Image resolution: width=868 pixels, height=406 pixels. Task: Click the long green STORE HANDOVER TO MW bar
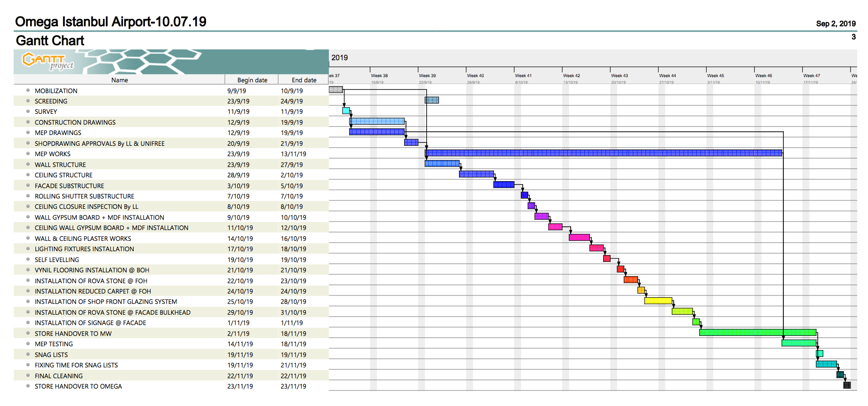pos(757,333)
